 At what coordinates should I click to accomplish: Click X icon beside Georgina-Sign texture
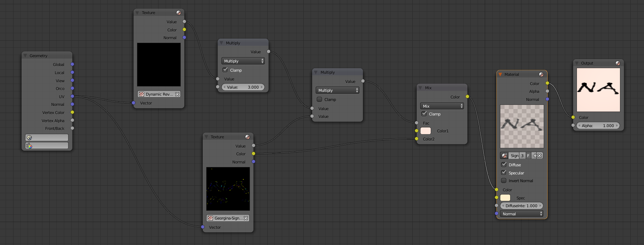point(246,218)
